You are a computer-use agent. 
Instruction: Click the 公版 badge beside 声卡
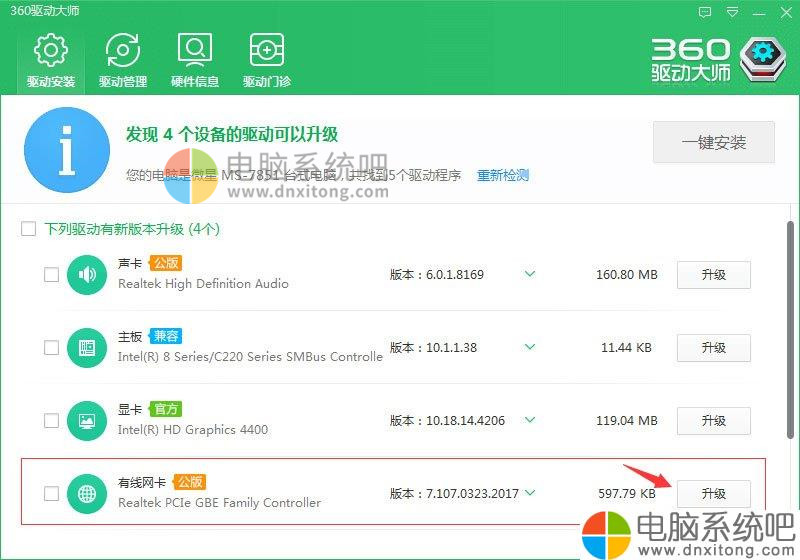(166, 263)
